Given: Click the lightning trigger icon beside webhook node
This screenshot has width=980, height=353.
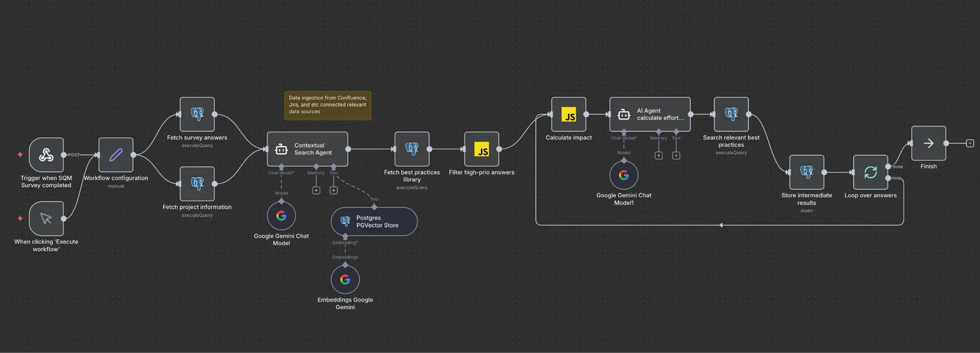Looking at the screenshot, I should click(x=20, y=155).
